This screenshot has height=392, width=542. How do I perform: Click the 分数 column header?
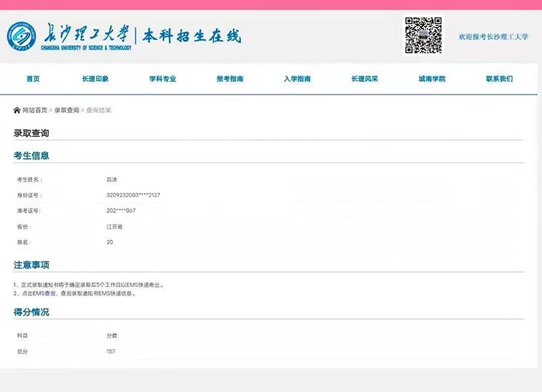click(112, 335)
